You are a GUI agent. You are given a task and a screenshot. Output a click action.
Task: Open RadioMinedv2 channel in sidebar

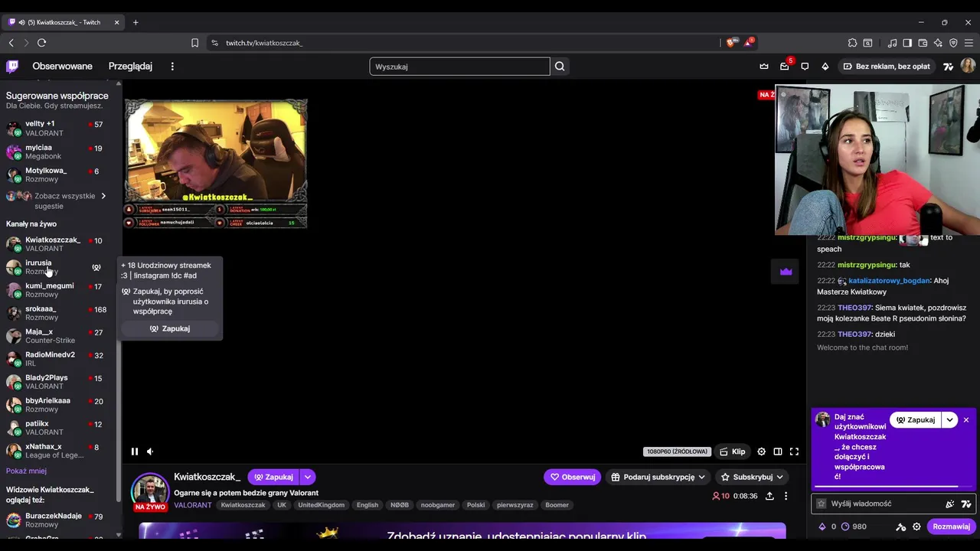58,359
